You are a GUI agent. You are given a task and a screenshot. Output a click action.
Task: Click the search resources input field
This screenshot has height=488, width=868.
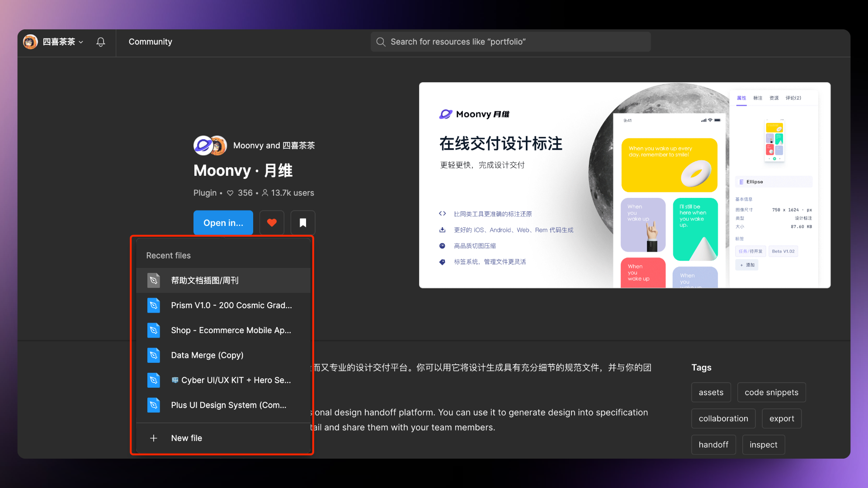[511, 42]
